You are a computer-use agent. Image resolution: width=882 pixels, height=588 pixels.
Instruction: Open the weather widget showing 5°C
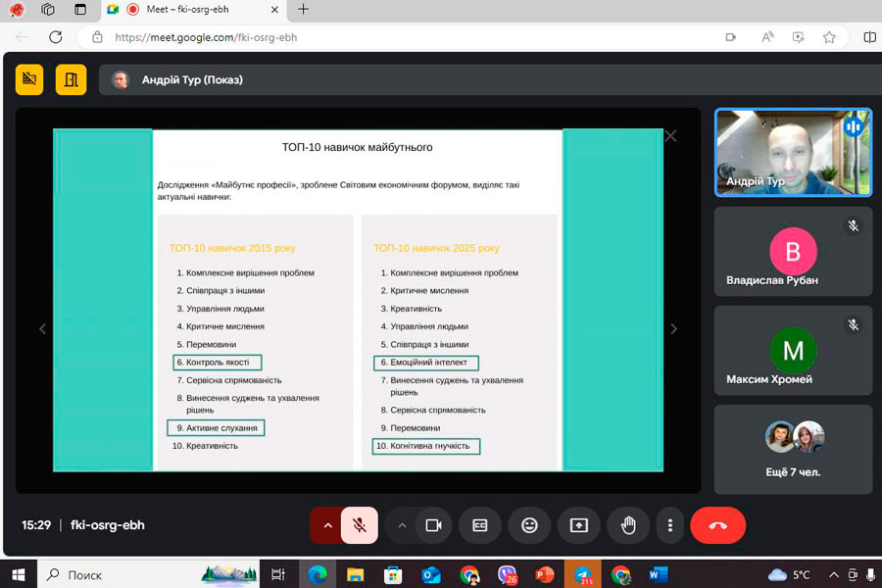tap(789, 574)
